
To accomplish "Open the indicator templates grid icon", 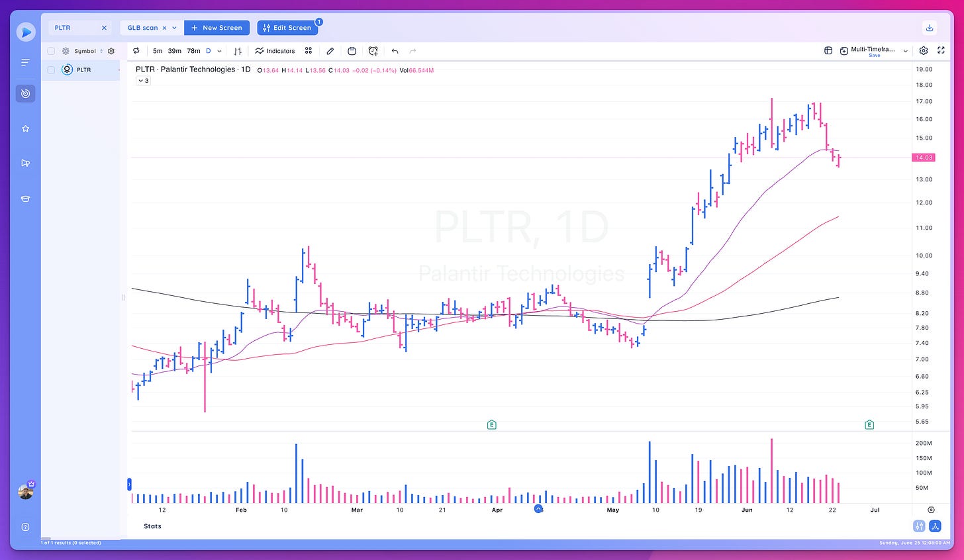I will (309, 51).
